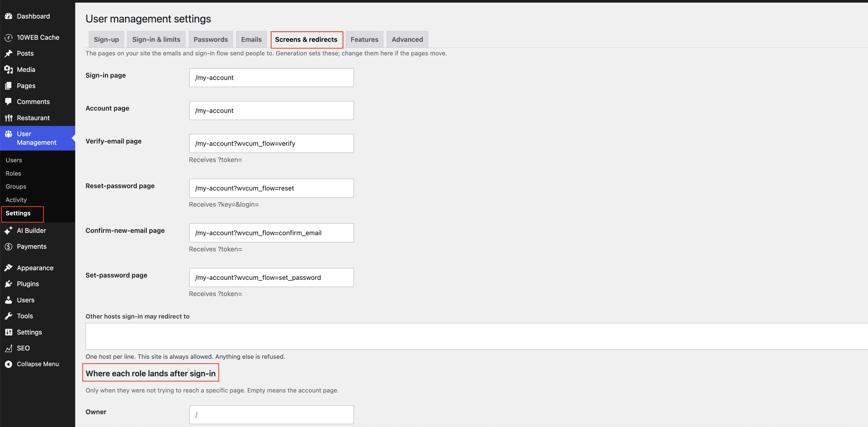Click the Settings sliders icon in sidebar

click(8, 332)
